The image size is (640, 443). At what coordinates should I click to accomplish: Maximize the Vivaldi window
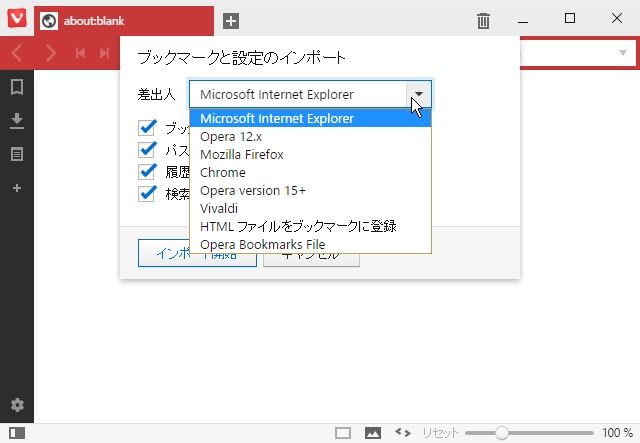click(x=570, y=18)
